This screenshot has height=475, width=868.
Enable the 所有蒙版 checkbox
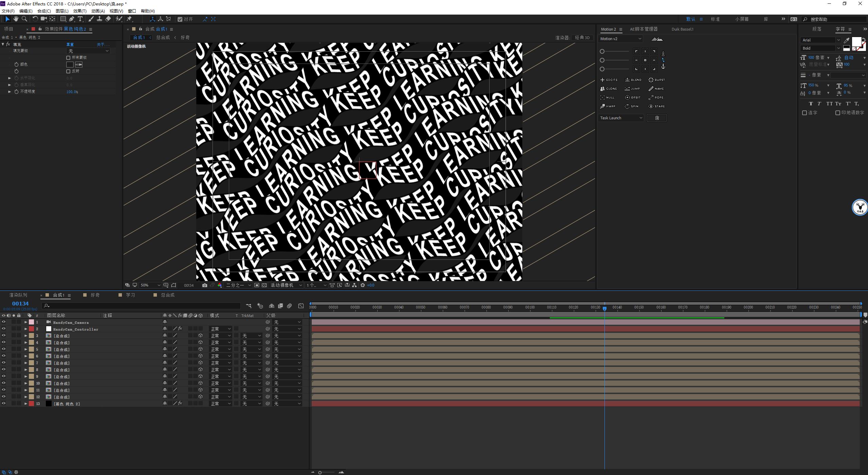(68, 57)
